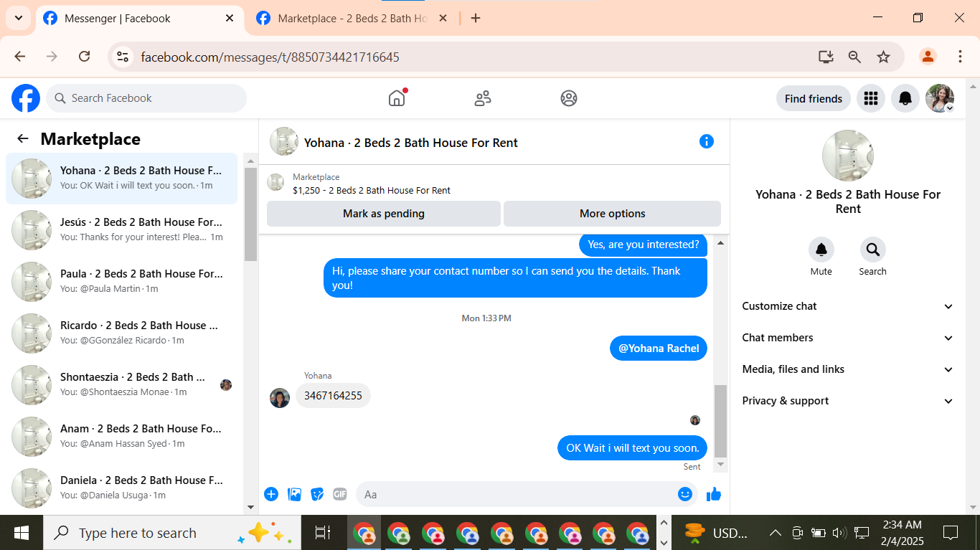Open the Groups icon in top navigation
Viewport: 980px width, 550px height.
[x=569, y=98]
